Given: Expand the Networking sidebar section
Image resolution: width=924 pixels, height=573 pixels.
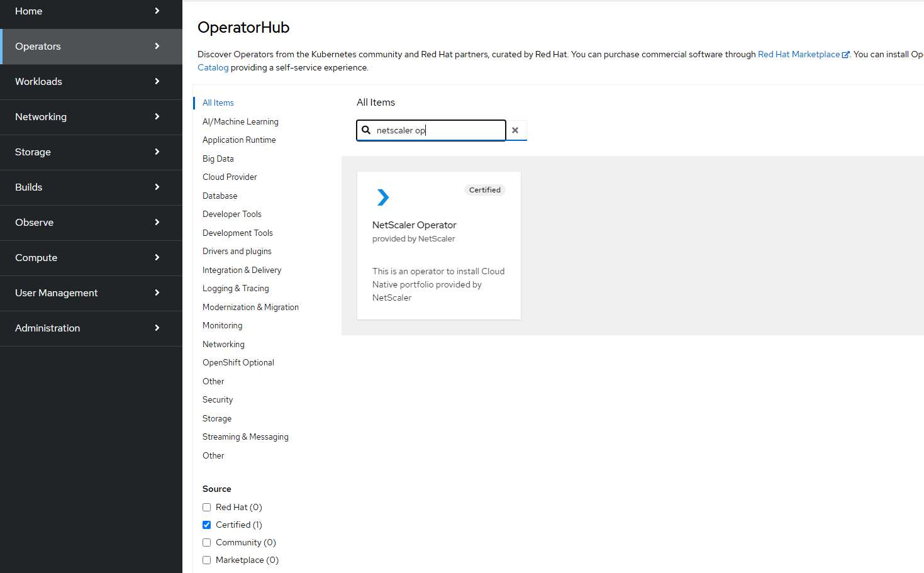Looking at the screenshot, I should tap(91, 117).
